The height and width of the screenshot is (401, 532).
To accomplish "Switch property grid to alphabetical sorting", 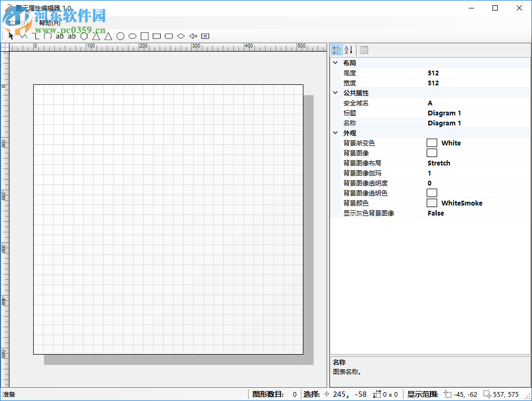I will tap(348, 50).
